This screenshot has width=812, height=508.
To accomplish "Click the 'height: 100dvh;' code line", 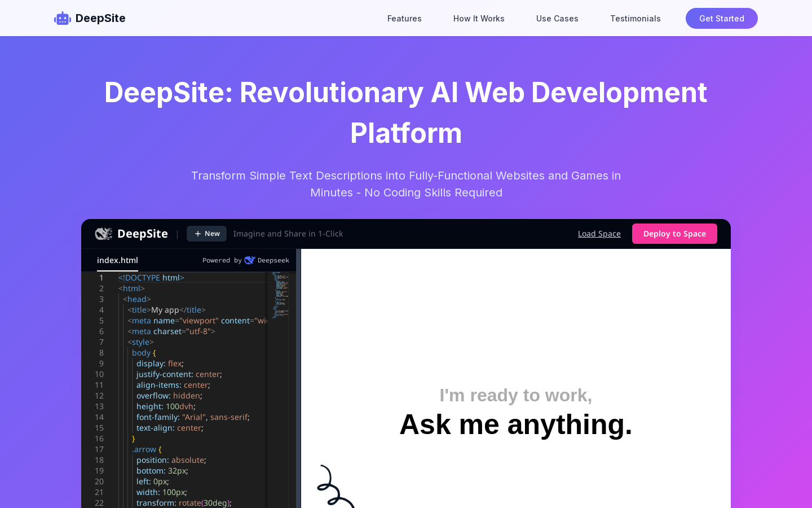I will [x=166, y=406].
